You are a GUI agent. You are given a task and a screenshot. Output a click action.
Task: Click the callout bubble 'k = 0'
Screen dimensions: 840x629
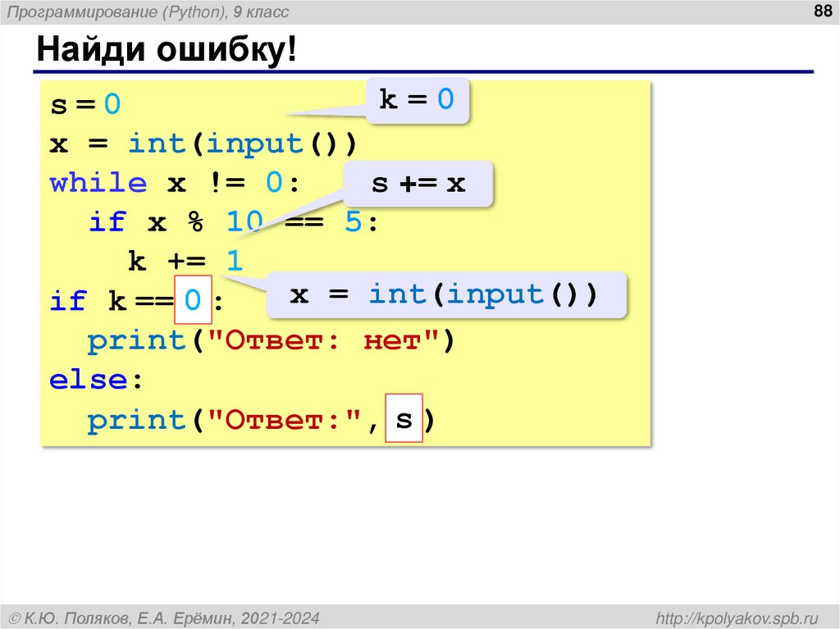pyautogui.click(x=418, y=100)
